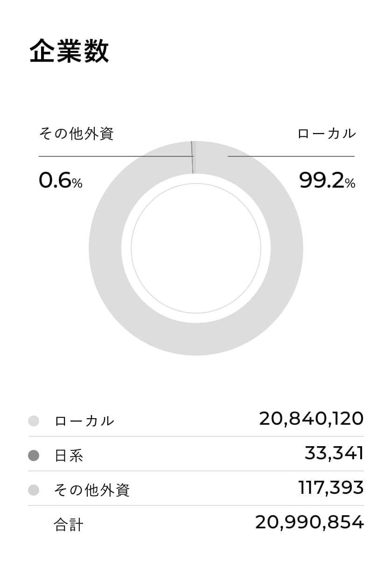Click the その他外資 legend color dot
Viewport: 392px width, 575px height.
click(x=34, y=490)
